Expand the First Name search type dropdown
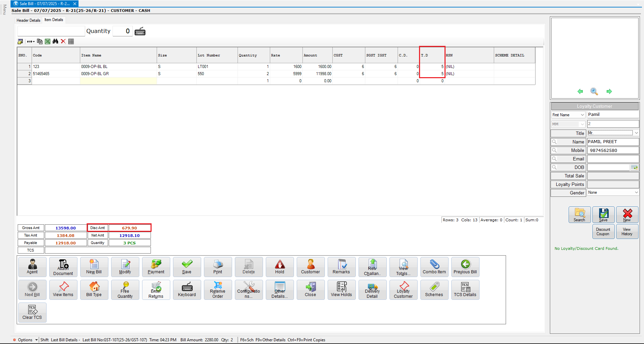This screenshot has height=344, width=644. click(582, 115)
